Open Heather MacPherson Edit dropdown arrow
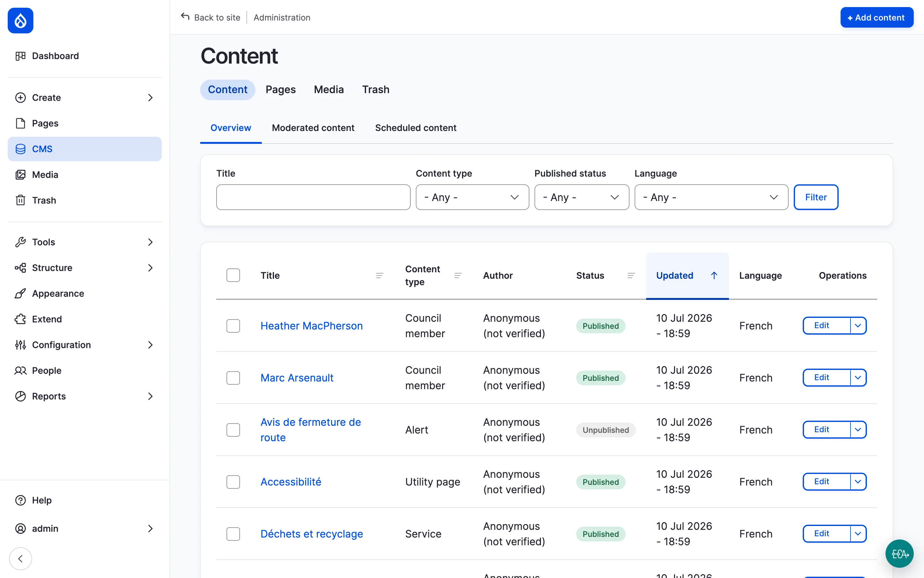The image size is (924, 578). 858,326
